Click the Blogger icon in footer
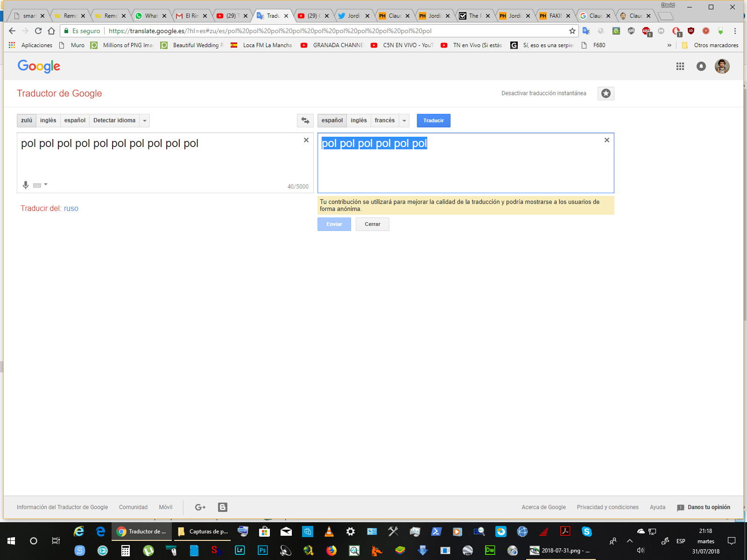Image resolution: width=747 pixels, height=560 pixels. (x=223, y=507)
